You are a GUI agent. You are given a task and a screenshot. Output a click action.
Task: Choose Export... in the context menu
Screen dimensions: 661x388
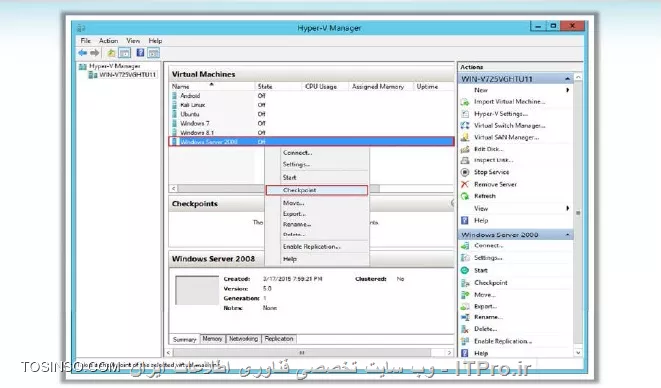tap(317, 214)
